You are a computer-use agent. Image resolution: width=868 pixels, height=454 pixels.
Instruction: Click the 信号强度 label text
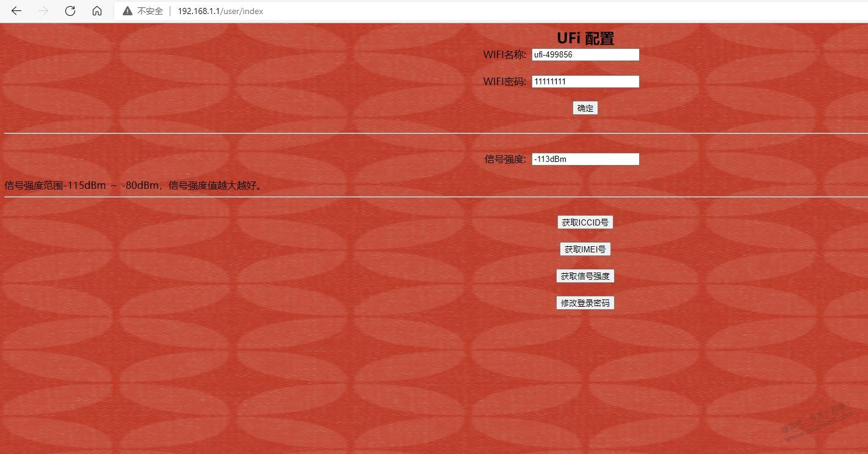coord(505,159)
